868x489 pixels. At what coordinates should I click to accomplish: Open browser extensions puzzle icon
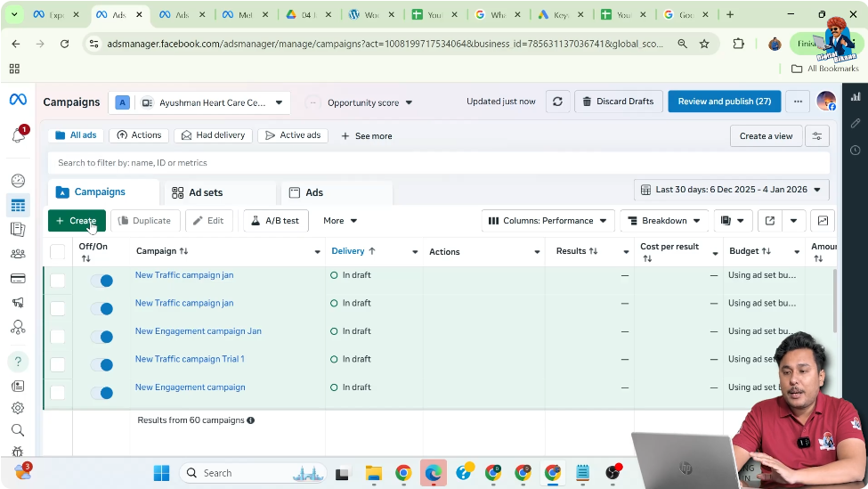pos(738,44)
